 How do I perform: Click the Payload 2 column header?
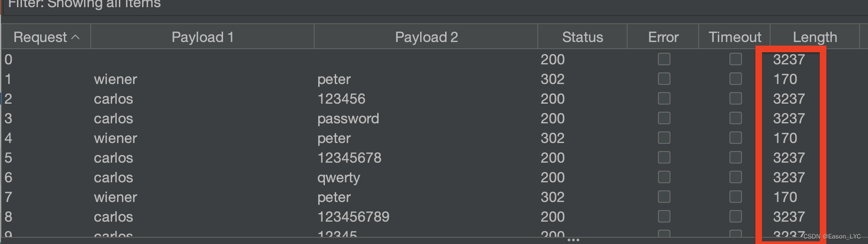(426, 37)
